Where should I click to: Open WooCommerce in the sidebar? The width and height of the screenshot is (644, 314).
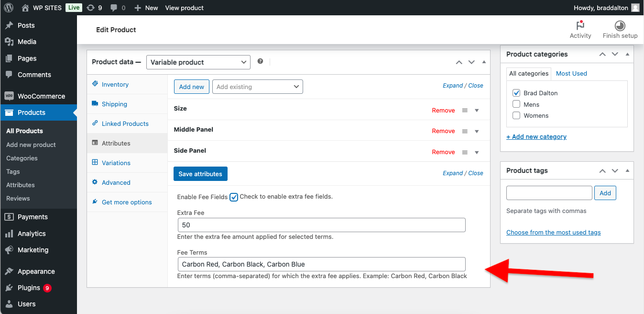[x=41, y=96]
